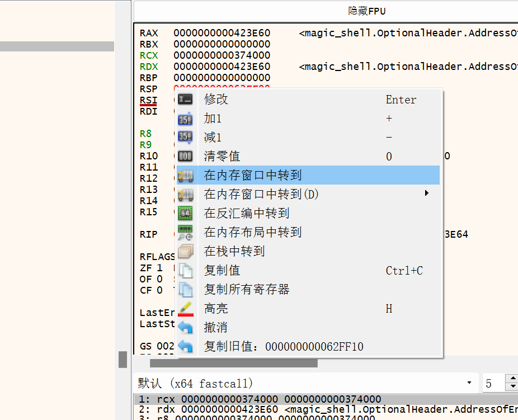Screen dimensions: 518x420
Task: Choose 复制所有寄存器 menu entry
Action: tap(308, 289)
